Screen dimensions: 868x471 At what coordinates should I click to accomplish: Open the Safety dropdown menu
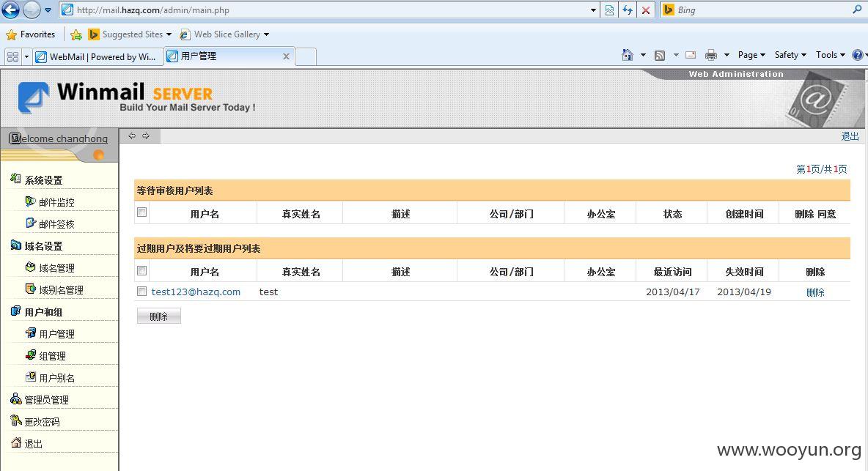(790, 55)
